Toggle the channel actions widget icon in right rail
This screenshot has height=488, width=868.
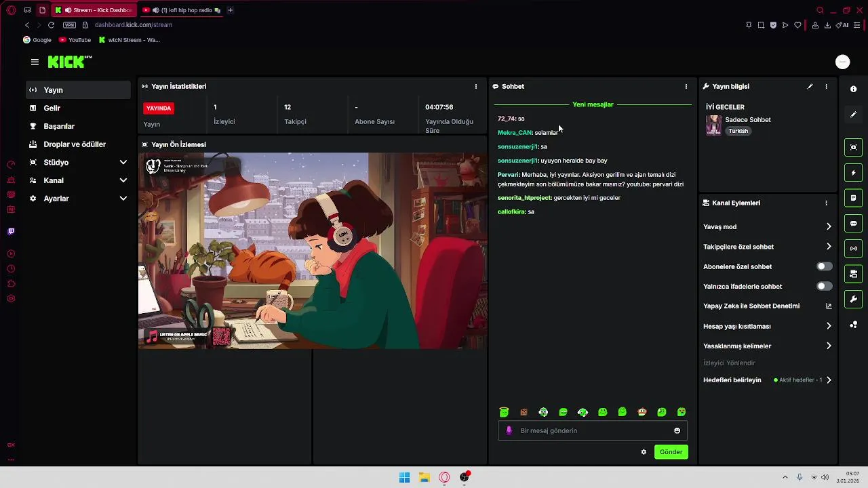tap(853, 274)
